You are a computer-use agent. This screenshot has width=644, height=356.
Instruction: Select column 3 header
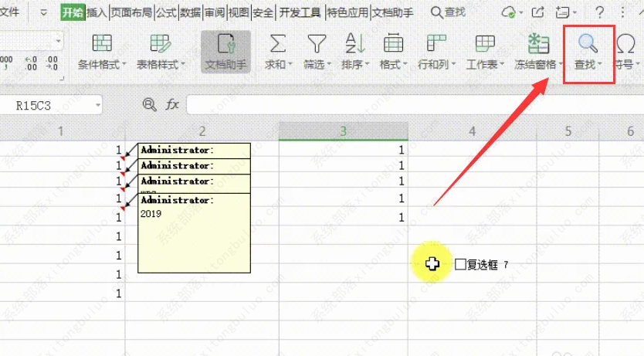(344, 132)
